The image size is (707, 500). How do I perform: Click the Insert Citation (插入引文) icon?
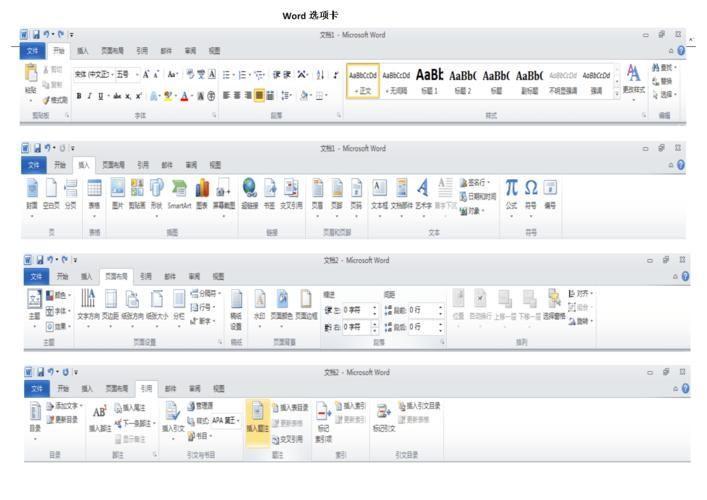click(172, 411)
